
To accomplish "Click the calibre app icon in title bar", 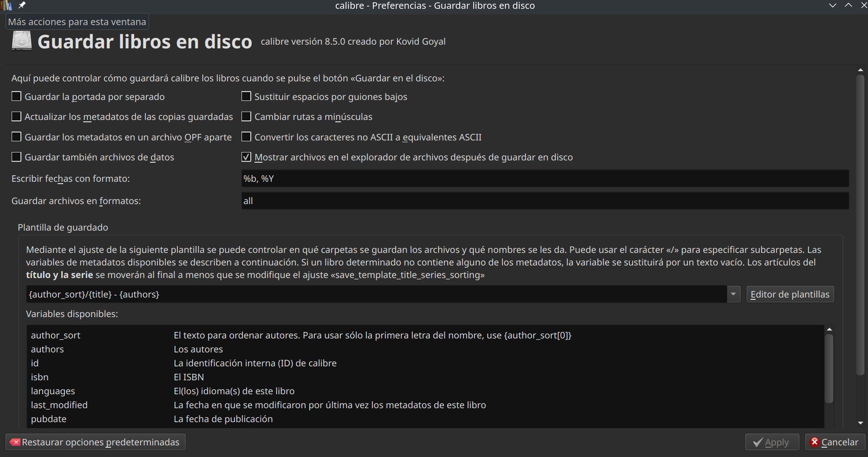I will (x=7, y=6).
